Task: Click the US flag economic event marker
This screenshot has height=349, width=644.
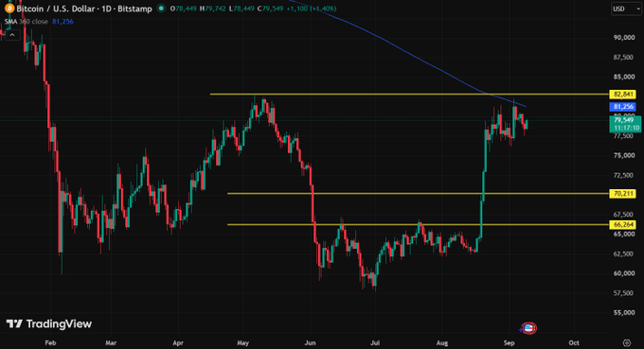Action: [528, 328]
